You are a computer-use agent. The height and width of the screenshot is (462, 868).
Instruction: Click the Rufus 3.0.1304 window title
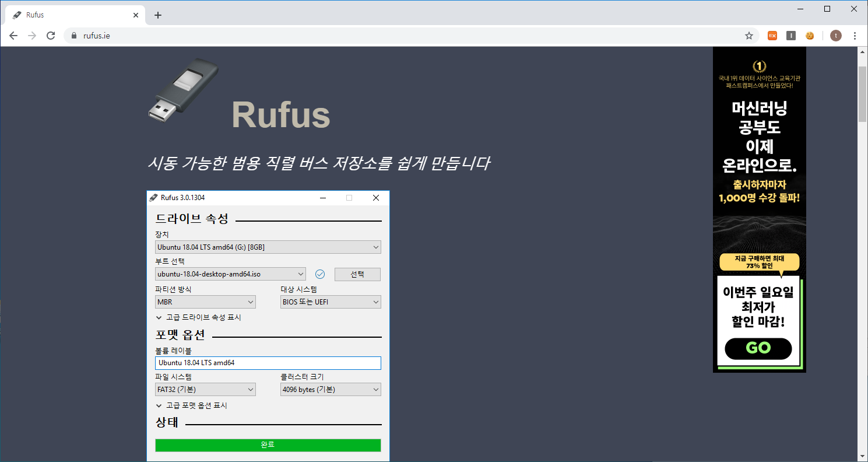pyautogui.click(x=182, y=198)
